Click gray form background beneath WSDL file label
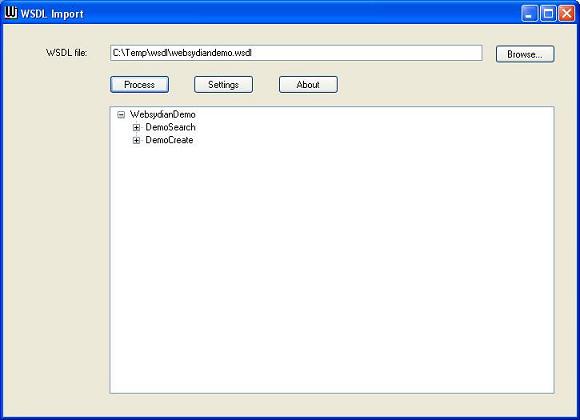This screenshot has width=580, height=420. (55, 222)
